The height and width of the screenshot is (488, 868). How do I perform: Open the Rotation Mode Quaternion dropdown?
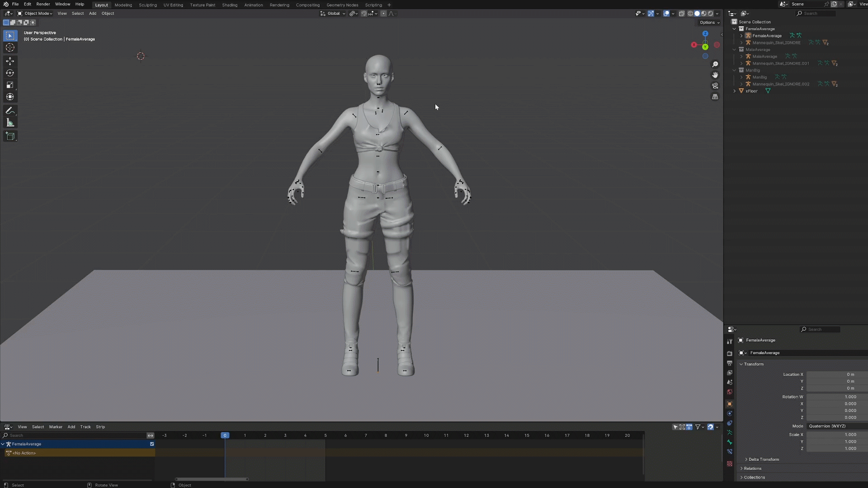click(x=836, y=426)
